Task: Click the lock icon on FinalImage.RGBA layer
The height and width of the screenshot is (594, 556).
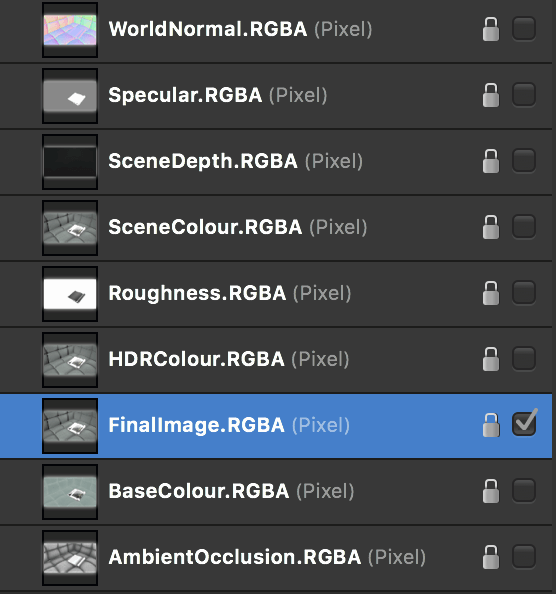Action: [x=491, y=425]
